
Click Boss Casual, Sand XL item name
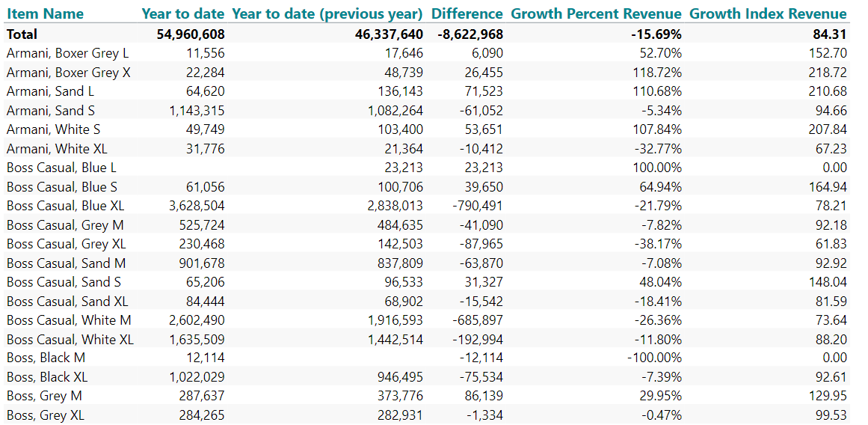[67, 301]
